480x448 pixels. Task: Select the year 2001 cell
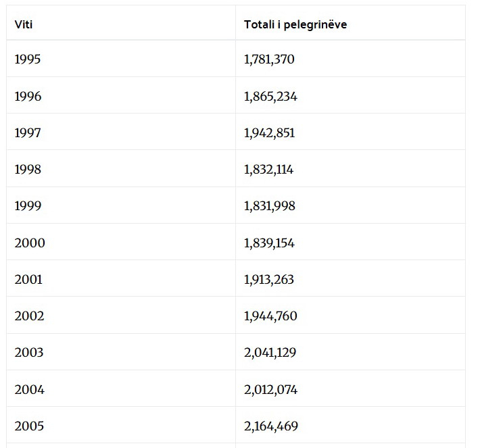point(28,280)
